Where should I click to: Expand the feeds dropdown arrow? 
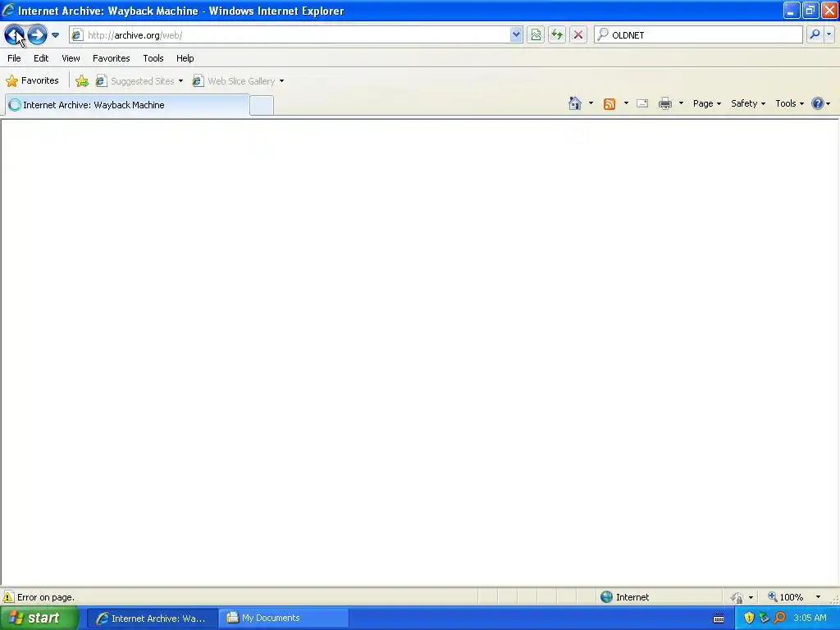click(x=626, y=103)
